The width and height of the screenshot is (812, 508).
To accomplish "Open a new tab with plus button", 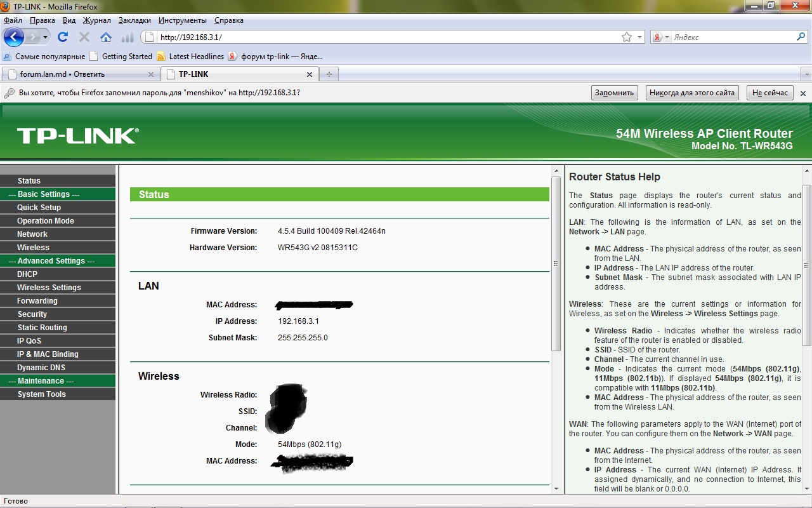I will coord(329,74).
